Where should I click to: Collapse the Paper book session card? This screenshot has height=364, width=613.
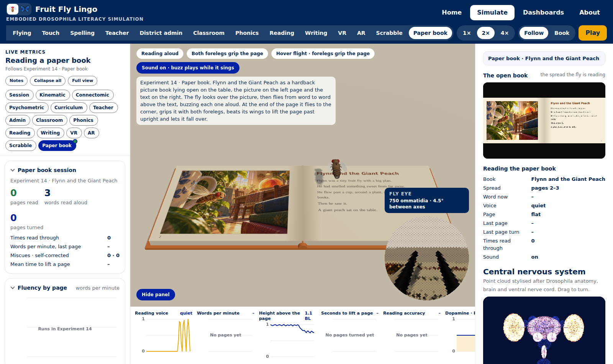(13, 170)
